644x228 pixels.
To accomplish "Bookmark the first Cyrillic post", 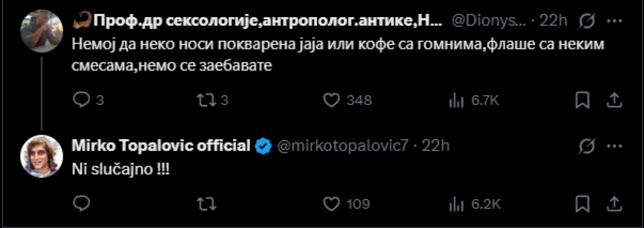I will coord(583,100).
